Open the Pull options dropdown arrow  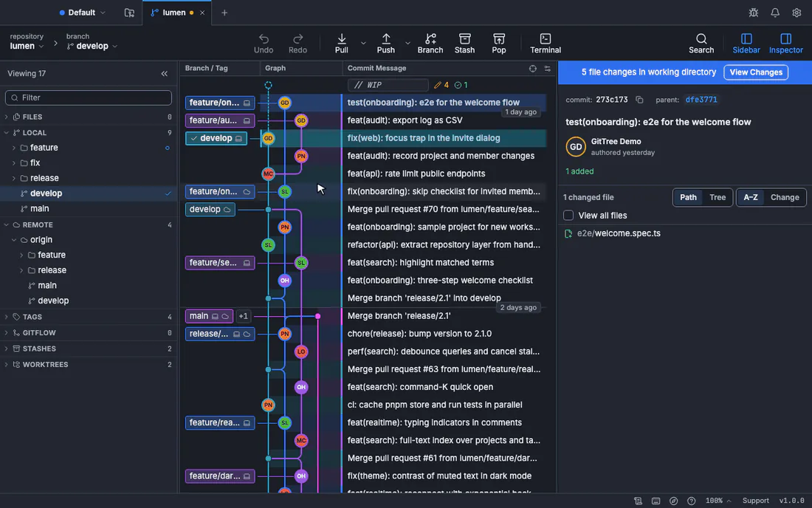click(x=363, y=43)
